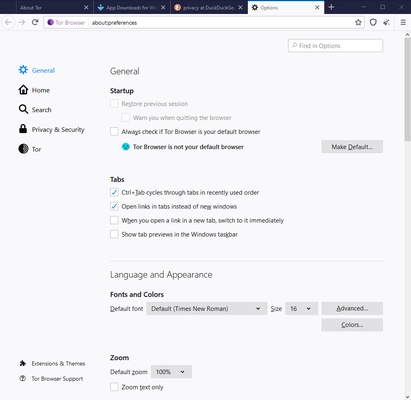Click the Privacy & Security lock icon
This screenshot has height=400, width=411.
23,129
